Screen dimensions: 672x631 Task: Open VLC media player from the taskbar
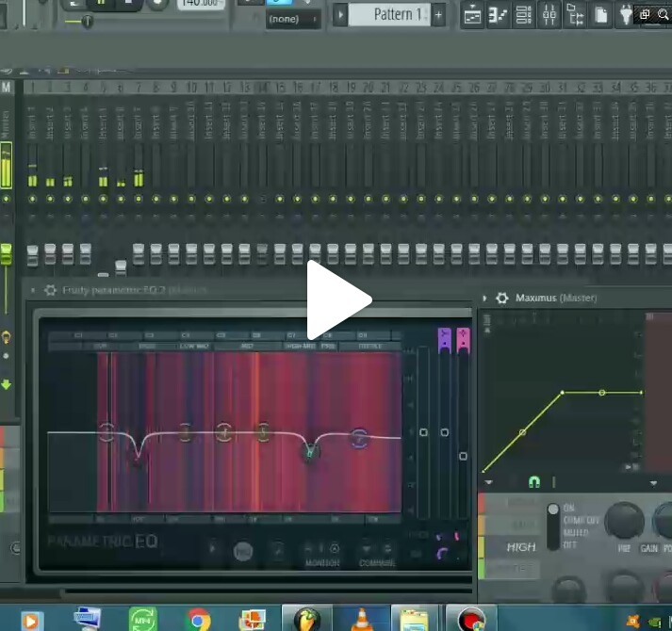coord(362,620)
